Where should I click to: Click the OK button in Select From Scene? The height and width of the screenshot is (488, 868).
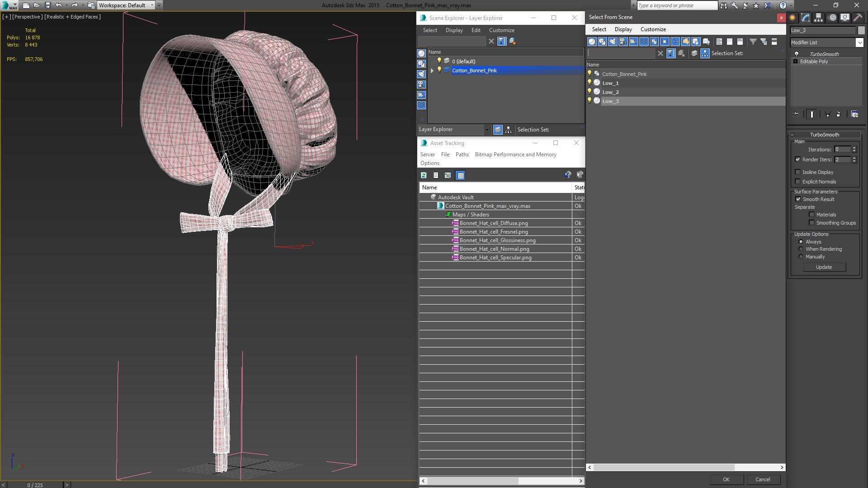point(726,479)
